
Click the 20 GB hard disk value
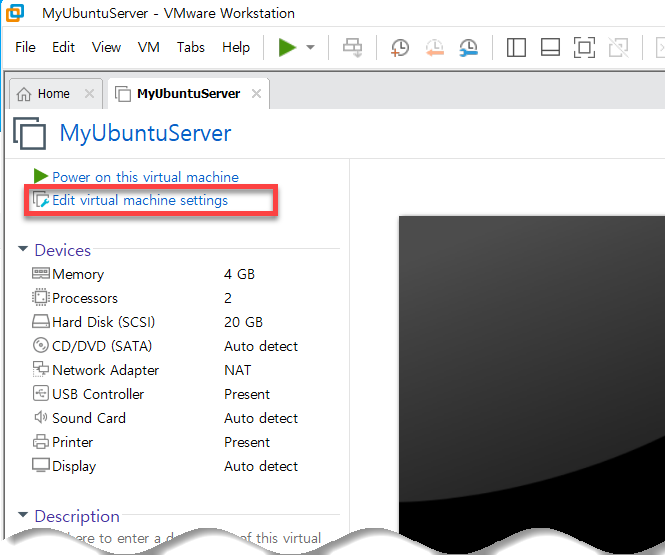coord(243,322)
